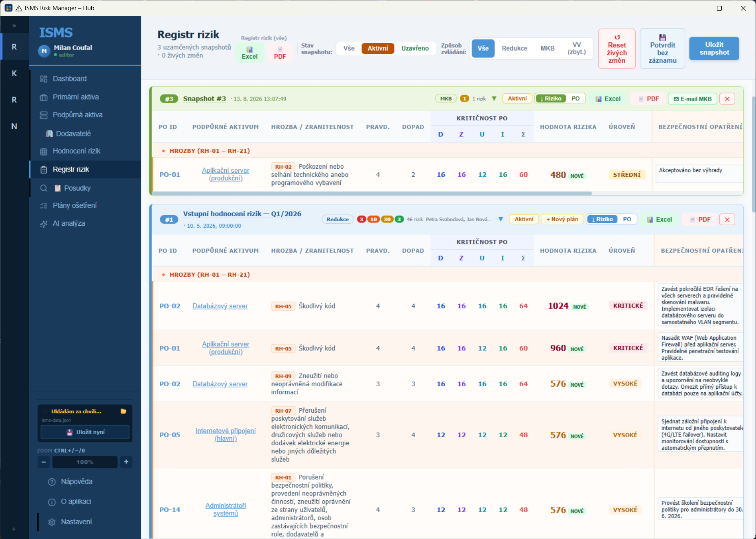Set Způsob zvládání filter to MKB
Screen dimensions: 756x539
(x=547, y=48)
